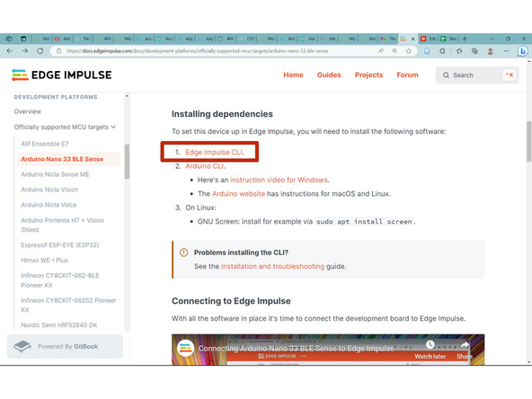Image resolution: width=532 pixels, height=399 pixels.
Task: Click the browser forward arrow
Action: [25, 51]
